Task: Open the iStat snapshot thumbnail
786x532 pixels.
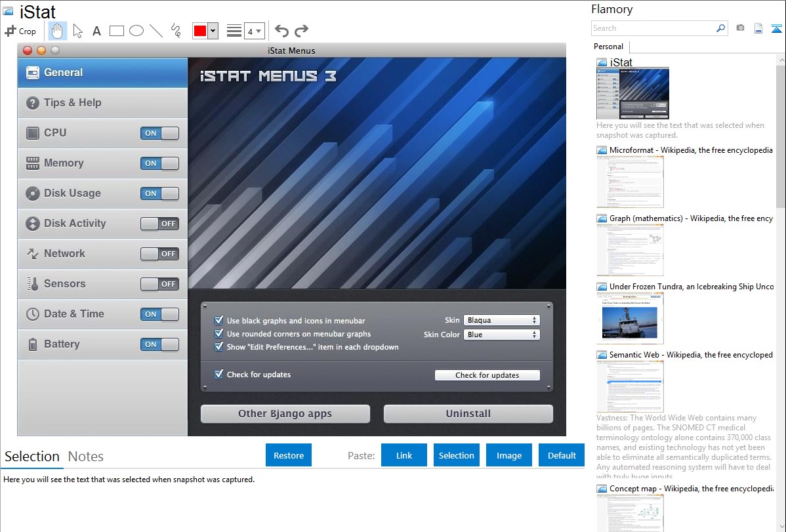Action: (632, 93)
